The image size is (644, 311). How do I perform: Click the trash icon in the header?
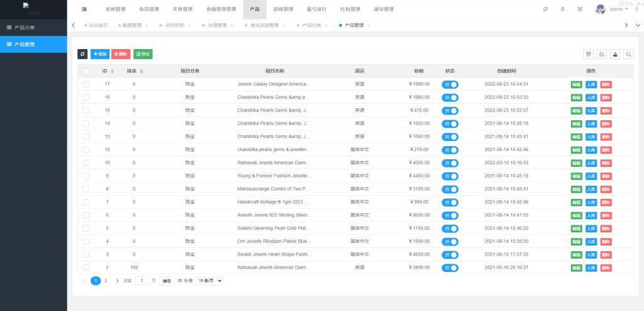coord(562,9)
